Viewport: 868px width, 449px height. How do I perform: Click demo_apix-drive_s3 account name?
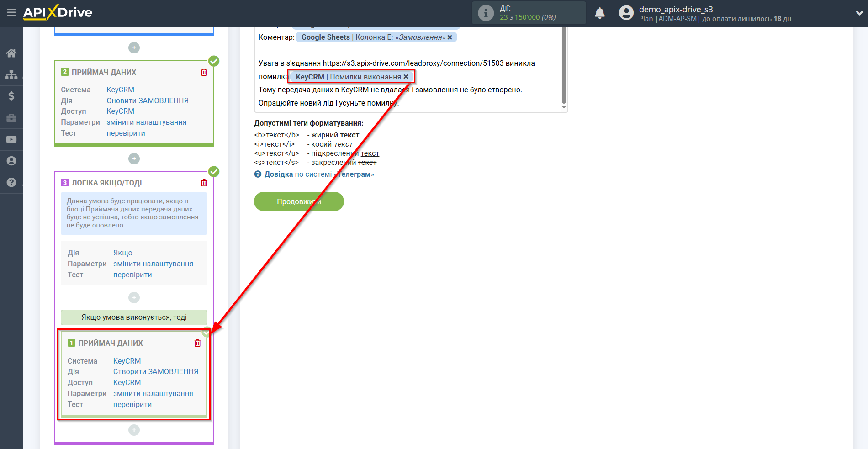[676, 9]
